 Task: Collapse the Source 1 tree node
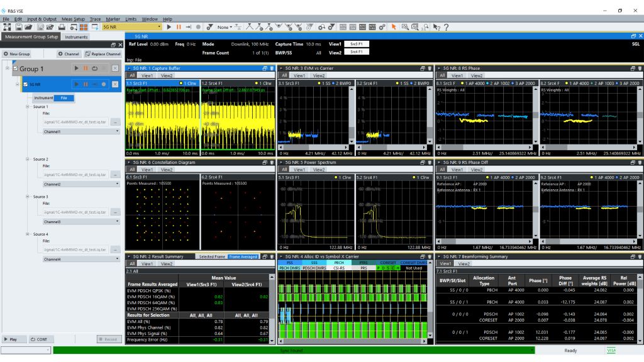[x=28, y=107]
